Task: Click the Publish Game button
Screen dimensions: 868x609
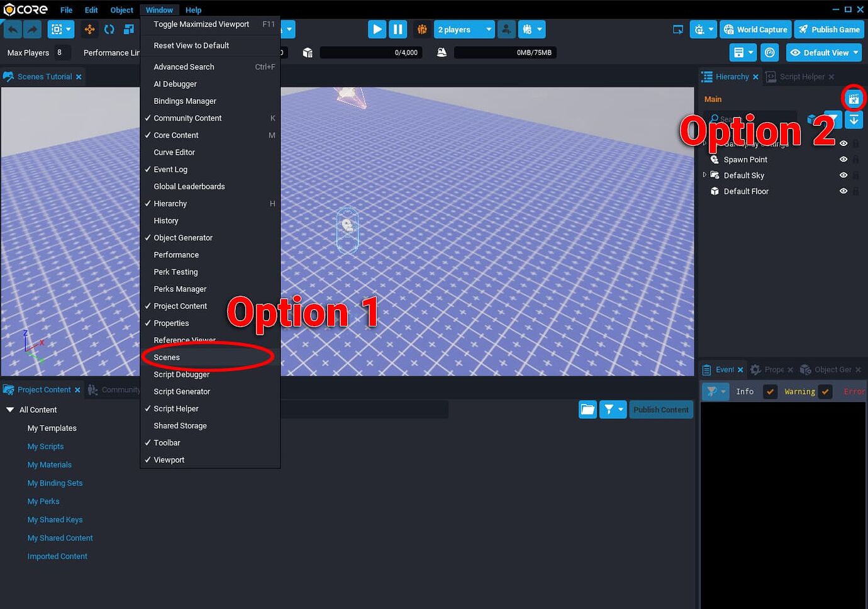Action: coord(829,29)
